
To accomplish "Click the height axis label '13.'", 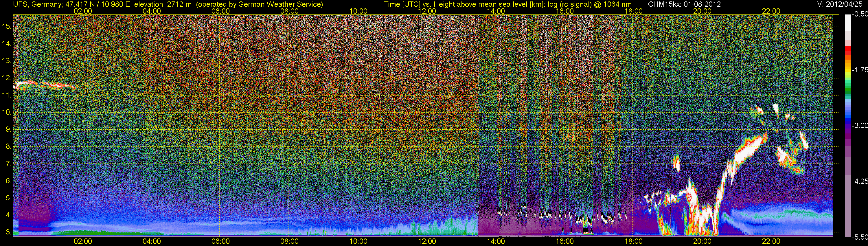I will (7, 61).
